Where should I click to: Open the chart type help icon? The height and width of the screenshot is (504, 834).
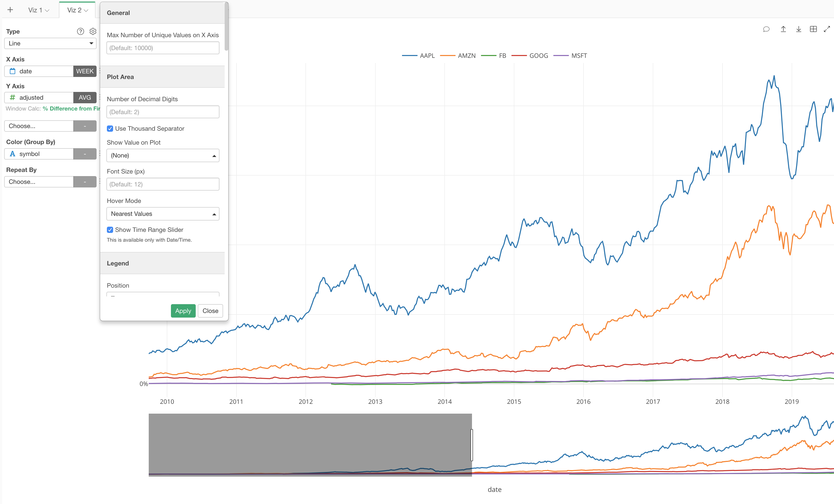[x=80, y=31]
